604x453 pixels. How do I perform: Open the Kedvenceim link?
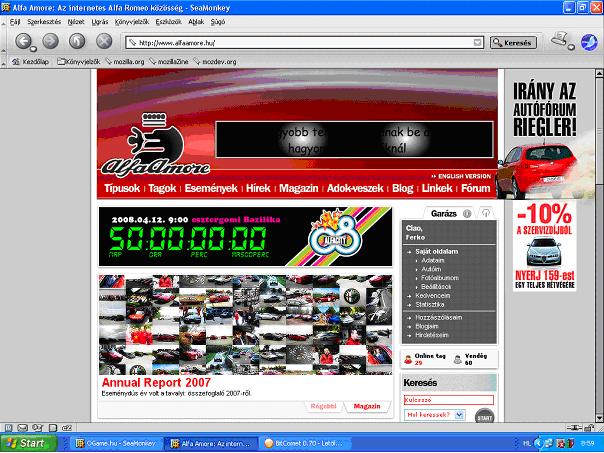(x=433, y=296)
